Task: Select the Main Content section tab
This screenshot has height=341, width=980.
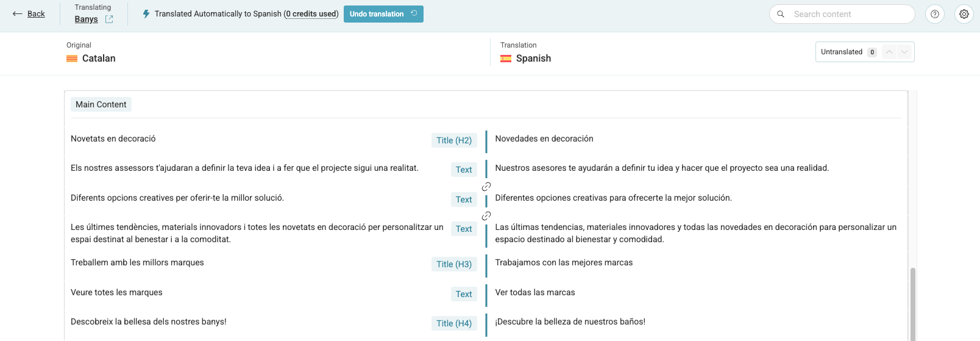Action: pos(101,104)
